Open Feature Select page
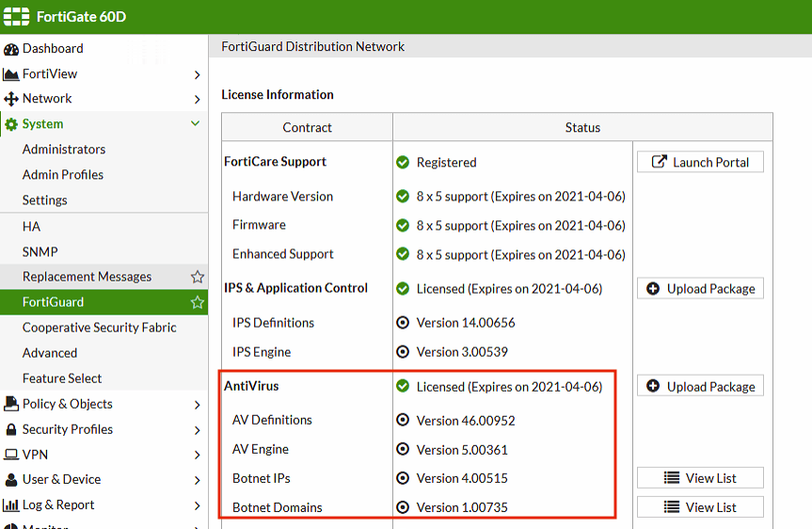Image resolution: width=812 pixels, height=529 pixels. coord(103,378)
